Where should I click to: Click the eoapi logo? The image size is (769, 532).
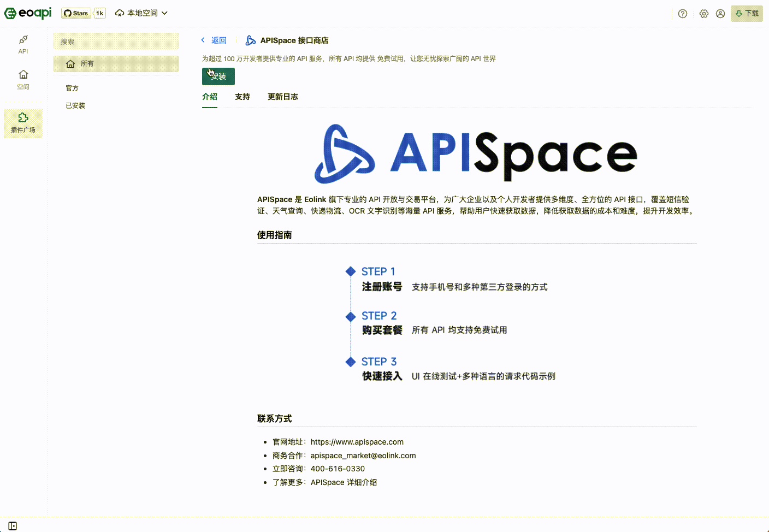click(x=28, y=13)
